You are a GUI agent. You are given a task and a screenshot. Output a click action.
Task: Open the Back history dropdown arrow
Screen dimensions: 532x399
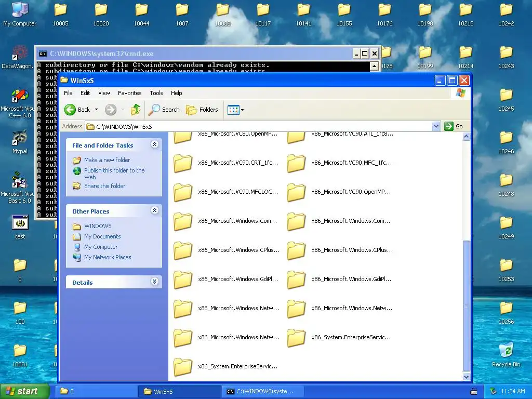96,110
